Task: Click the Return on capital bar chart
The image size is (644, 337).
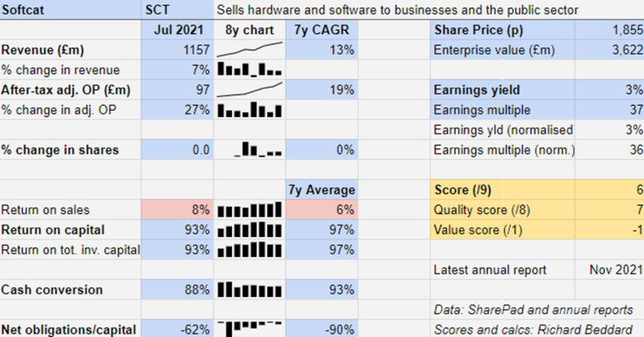Action: (250, 230)
